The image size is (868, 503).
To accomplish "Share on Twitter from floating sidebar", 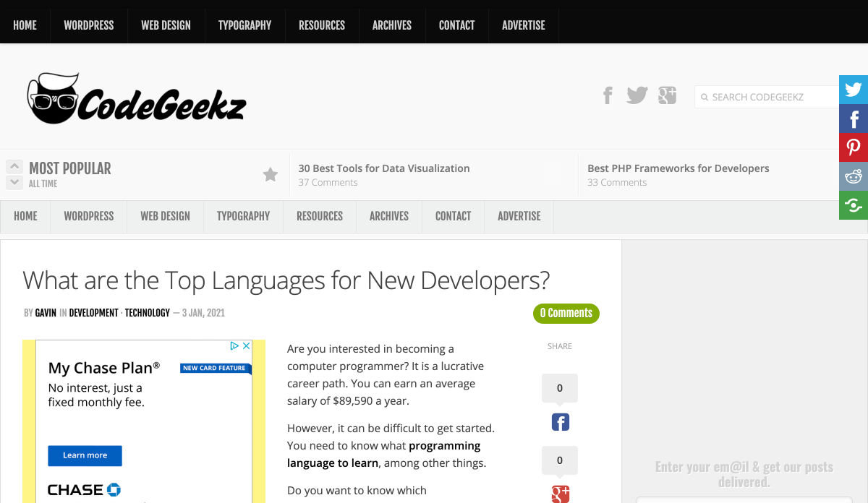I will point(854,90).
